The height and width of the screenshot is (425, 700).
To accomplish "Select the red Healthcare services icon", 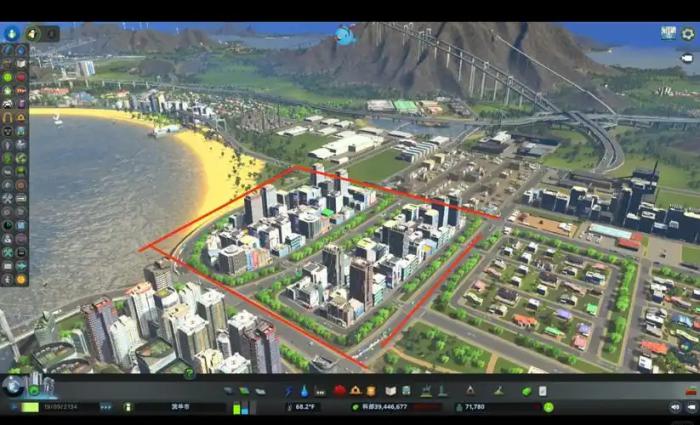I will (x=340, y=390).
